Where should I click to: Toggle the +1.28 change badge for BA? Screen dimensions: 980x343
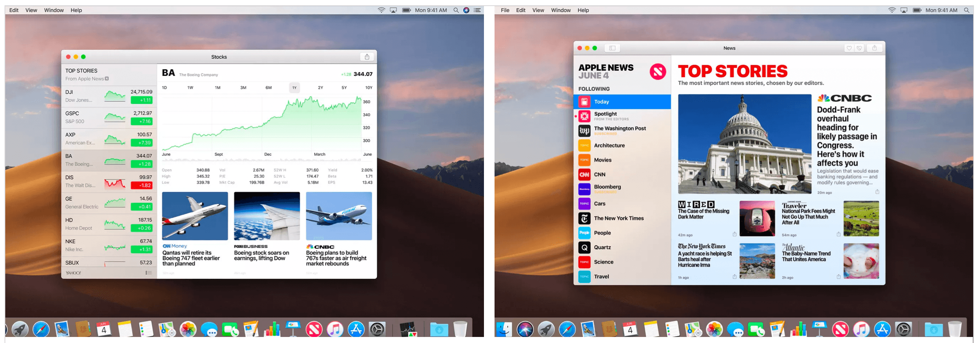141,164
